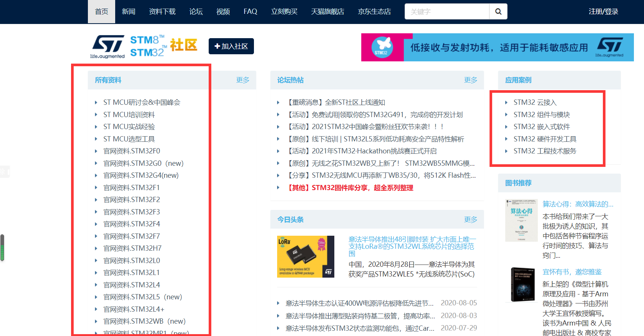Viewport: 644px width, 336px height.
Task: Open the 京东生态店 menu item
Action: [374, 12]
